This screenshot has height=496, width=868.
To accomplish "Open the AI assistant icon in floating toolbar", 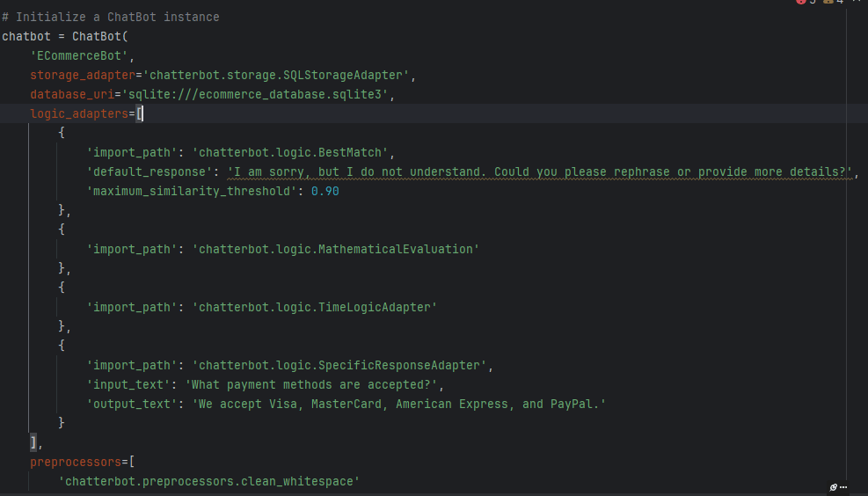I will click(833, 487).
